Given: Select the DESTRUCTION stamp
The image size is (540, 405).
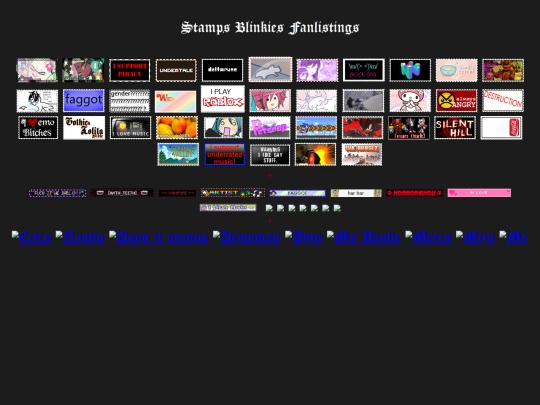Looking at the screenshot, I should pos(503,101).
